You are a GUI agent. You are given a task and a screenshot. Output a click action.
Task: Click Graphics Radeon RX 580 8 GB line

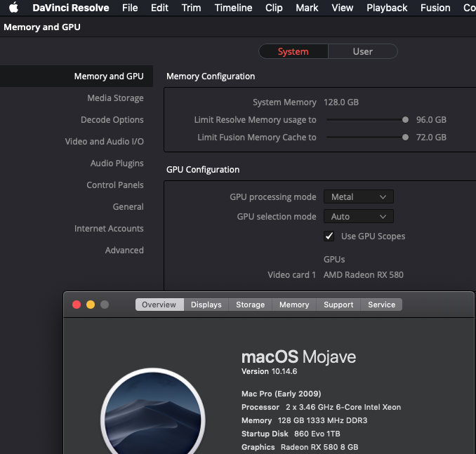click(300, 447)
